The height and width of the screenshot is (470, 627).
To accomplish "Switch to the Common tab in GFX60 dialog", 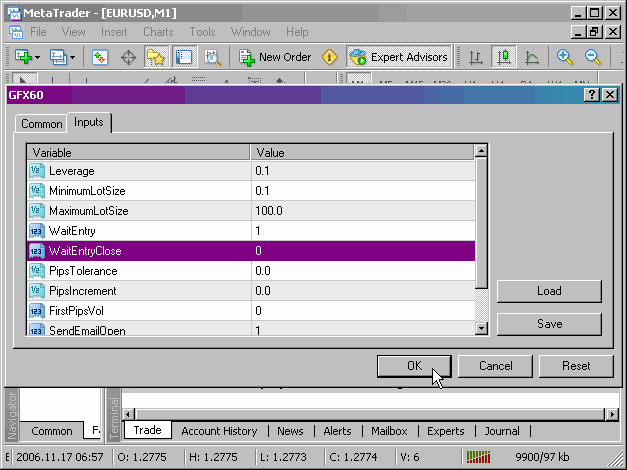I will (42, 124).
